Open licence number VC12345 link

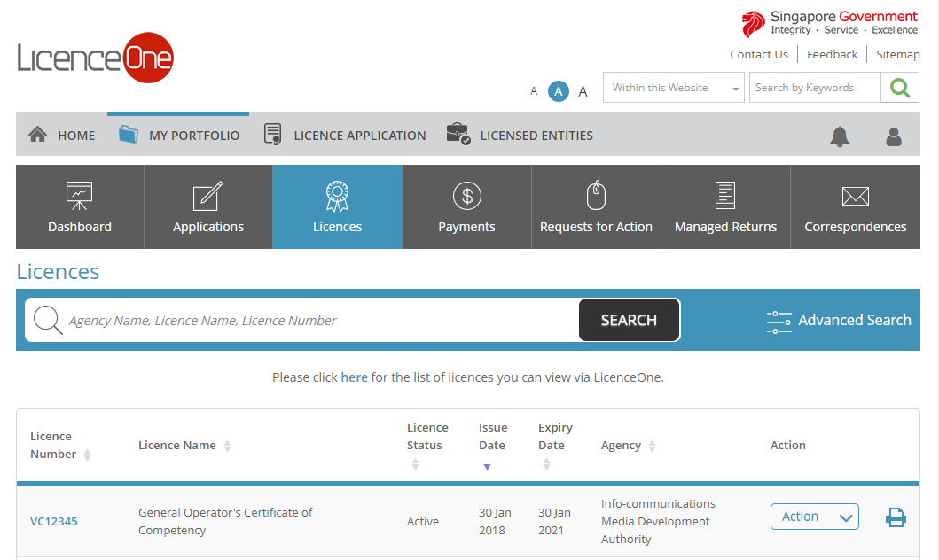[x=54, y=521]
